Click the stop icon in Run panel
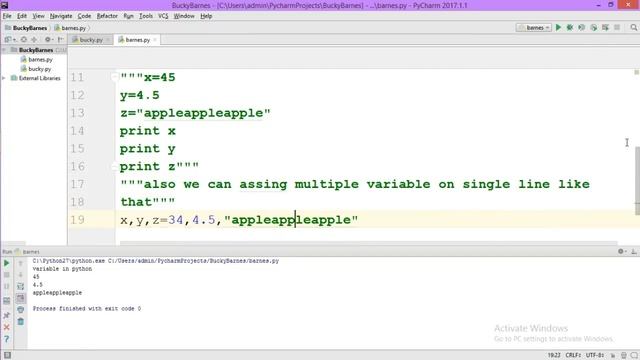 (x=7, y=275)
